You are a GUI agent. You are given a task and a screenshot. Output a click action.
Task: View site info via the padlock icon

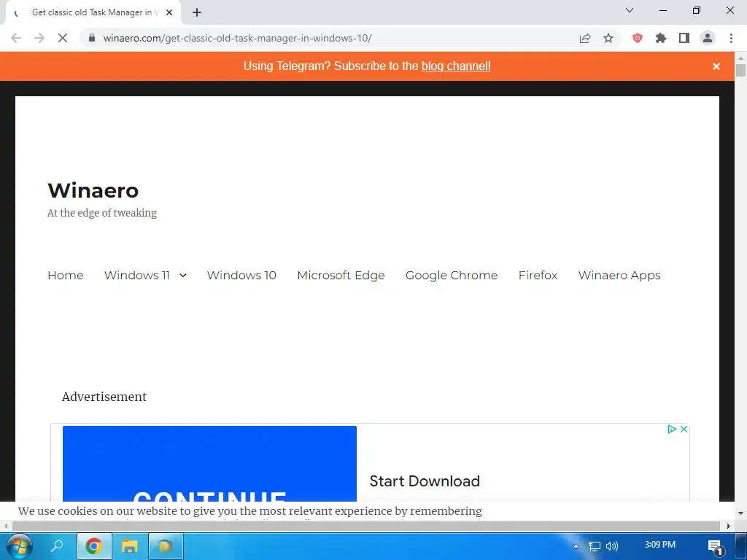point(92,38)
